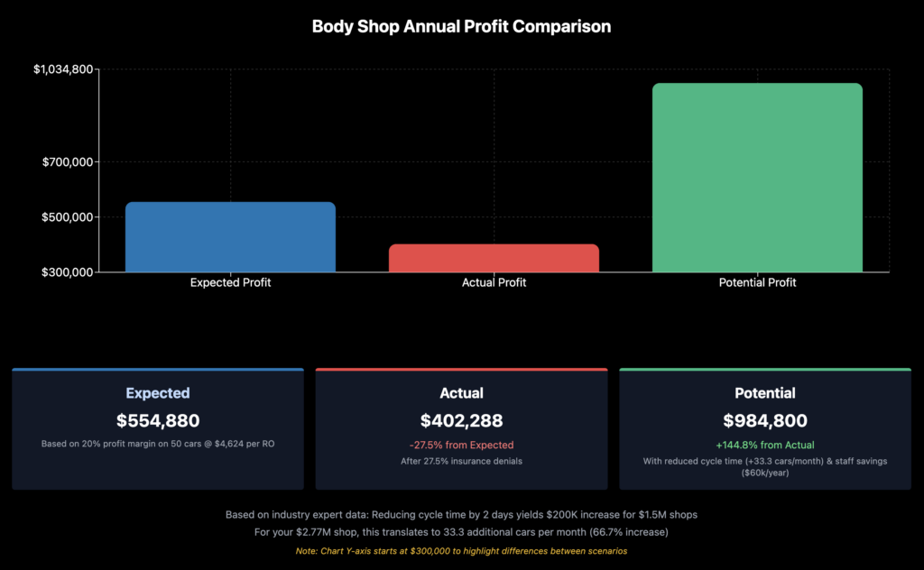Click the Potential Profit x-axis label
Screen dimensions: 924x570
757,282
